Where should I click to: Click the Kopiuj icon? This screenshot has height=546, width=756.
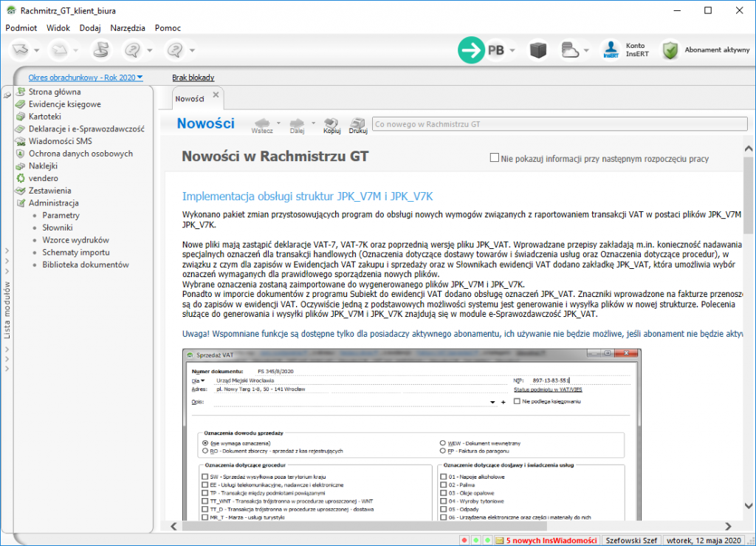[x=331, y=125]
